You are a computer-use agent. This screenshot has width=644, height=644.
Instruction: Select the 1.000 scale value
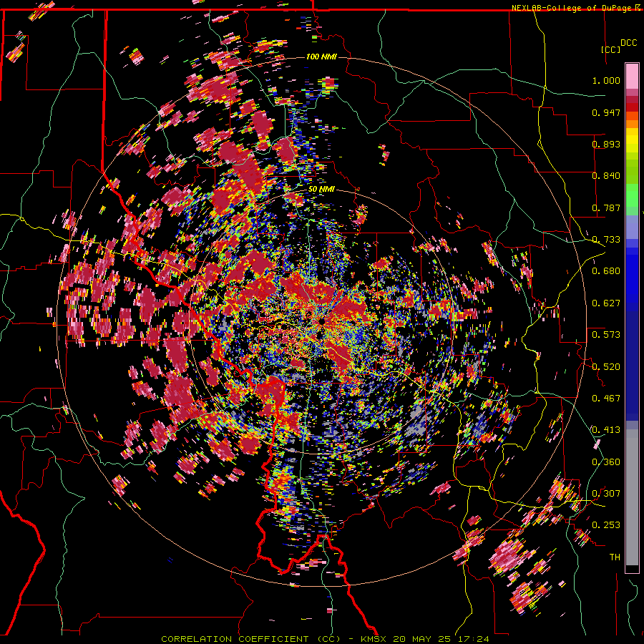(606, 80)
